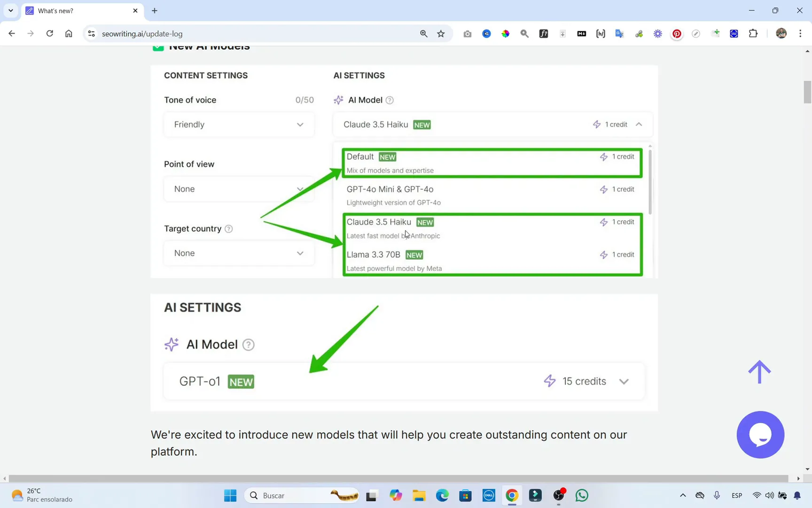Open the magnifier search extension
The image size is (812, 508).
coord(524,34)
